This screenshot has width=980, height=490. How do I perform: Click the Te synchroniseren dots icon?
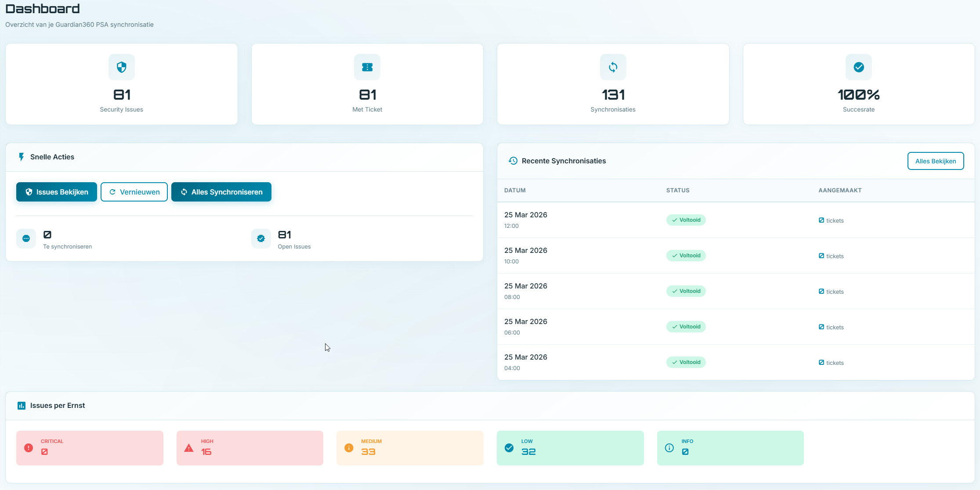[x=26, y=238]
